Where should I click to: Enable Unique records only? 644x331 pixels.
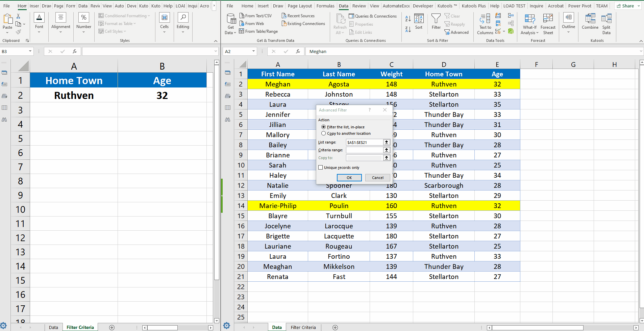(x=320, y=167)
